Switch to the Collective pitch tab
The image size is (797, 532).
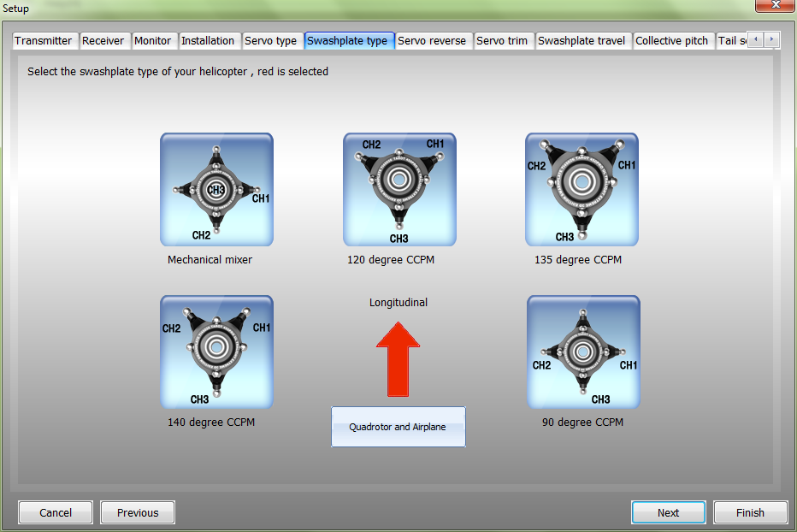pyautogui.click(x=672, y=41)
